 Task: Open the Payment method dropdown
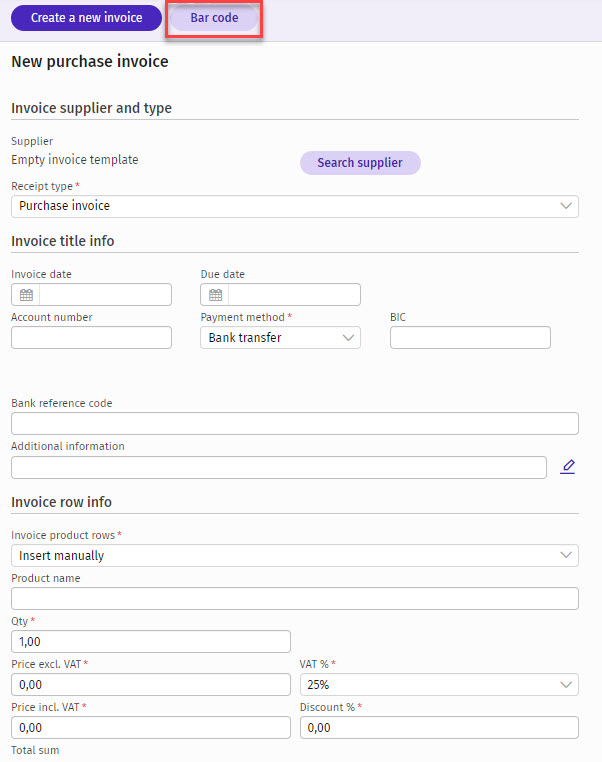pyautogui.click(x=280, y=338)
